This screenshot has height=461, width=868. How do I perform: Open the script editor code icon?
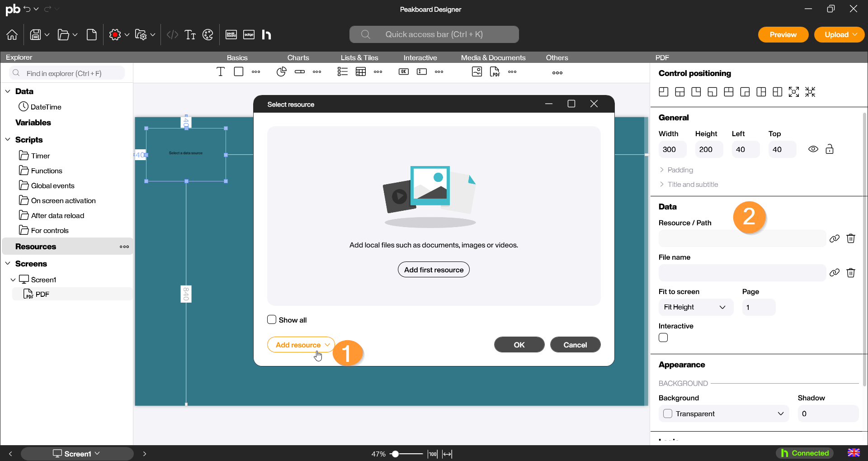click(x=172, y=35)
